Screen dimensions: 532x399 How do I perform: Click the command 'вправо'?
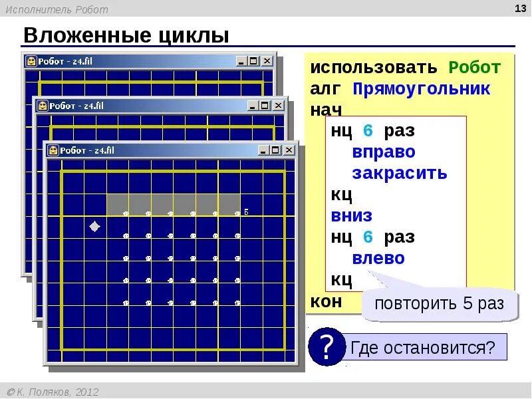(x=384, y=152)
